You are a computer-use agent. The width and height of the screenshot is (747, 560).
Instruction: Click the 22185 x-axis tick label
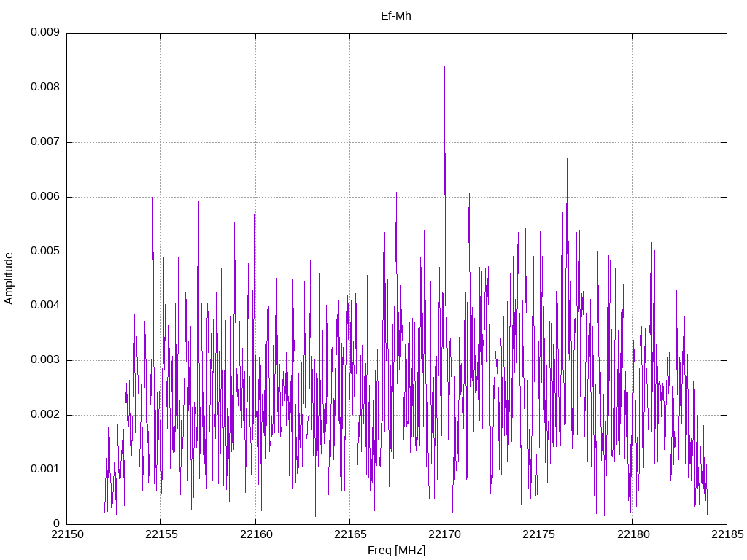click(x=727, y=534)
